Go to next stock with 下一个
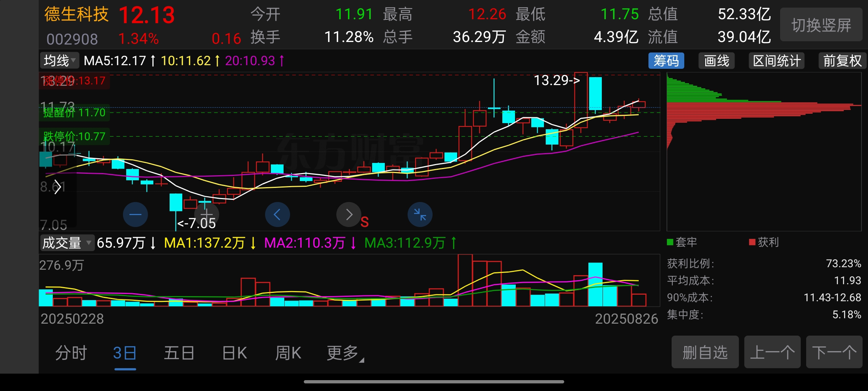The width and height of the screenshot is (868, 391). coord(834,352)
